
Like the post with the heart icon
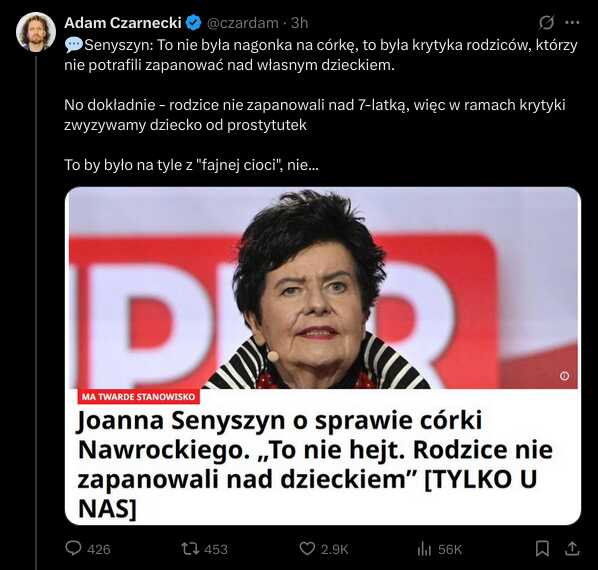[307, 549]
